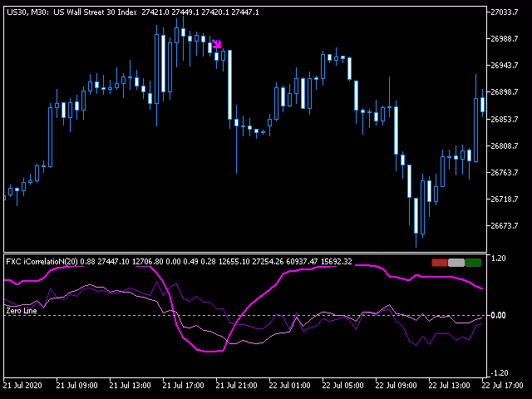Click the 26943.7 price axis label
532x399 pixels.
pyautogui.click(x=505, y=66)
